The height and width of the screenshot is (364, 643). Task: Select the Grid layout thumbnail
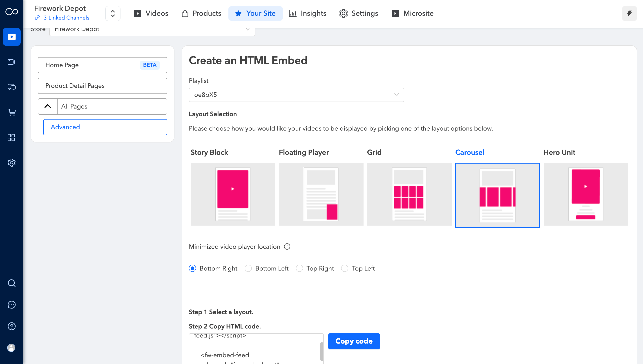point(409,194)
